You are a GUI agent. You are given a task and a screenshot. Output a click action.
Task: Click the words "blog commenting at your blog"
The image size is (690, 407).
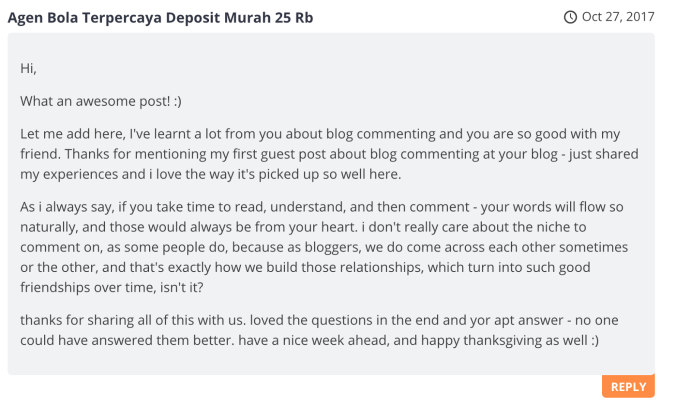(x=464, y=154)
